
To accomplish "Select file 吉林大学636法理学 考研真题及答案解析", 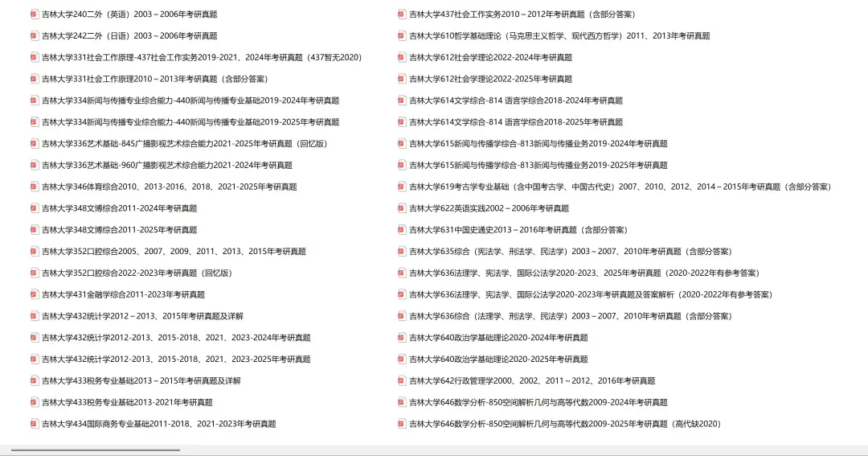I will coord(586,295).
